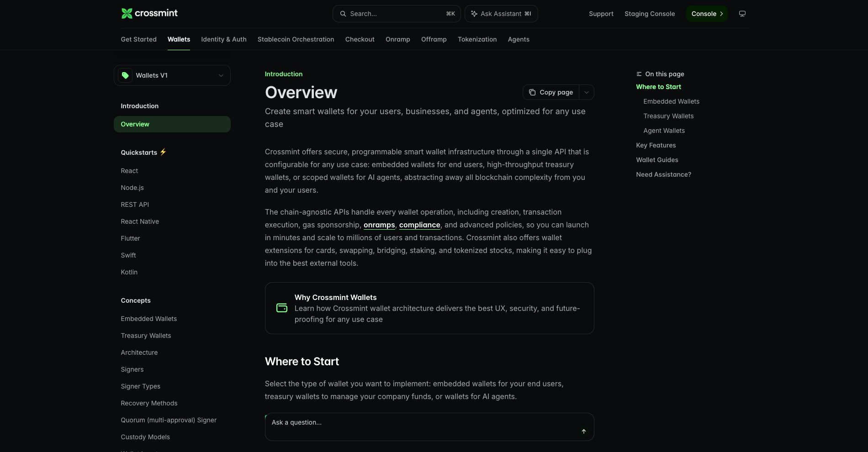
Task: Follow the compliance hyperlink
Action: pyautogui.click(x=420, y=225)
